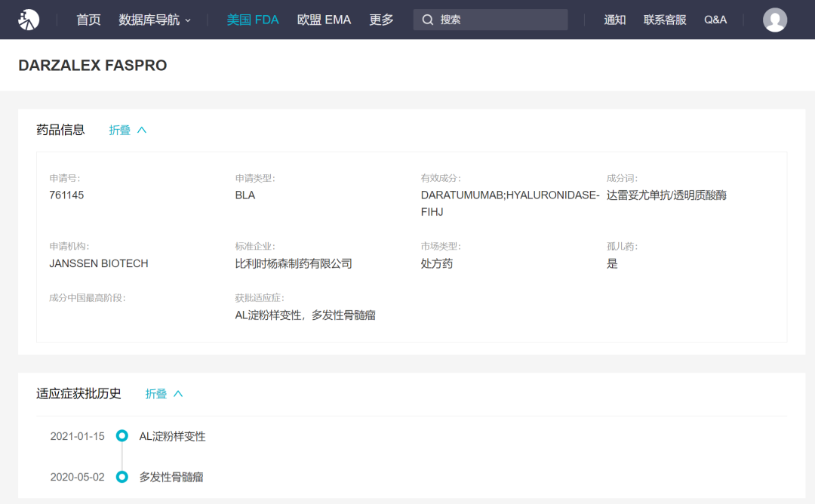Switch to 欧盟 EMA tab
The image size is (815, 504).
pyautogui.click(x=324, y=20)
